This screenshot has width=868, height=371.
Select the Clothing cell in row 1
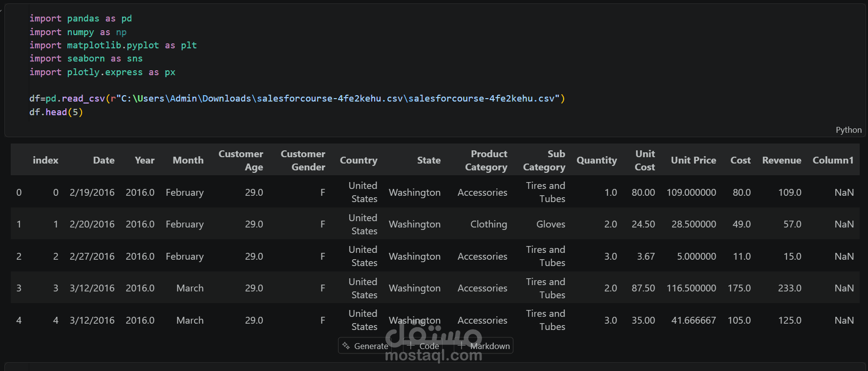[x=488, y=224]
